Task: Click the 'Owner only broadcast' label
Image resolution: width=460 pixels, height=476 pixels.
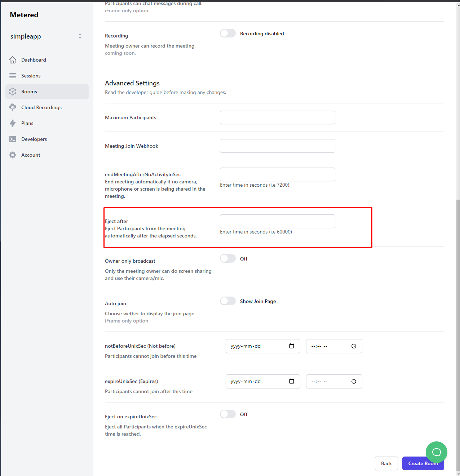Action: click(130, 261)
